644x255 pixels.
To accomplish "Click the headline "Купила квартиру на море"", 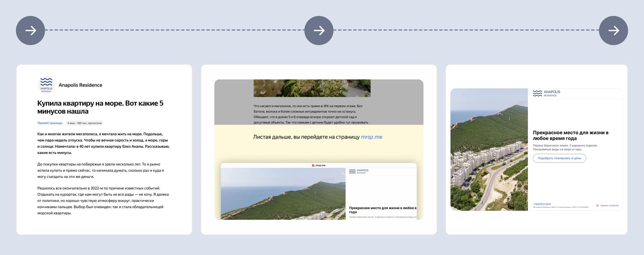I will click(x=100, y=107).
